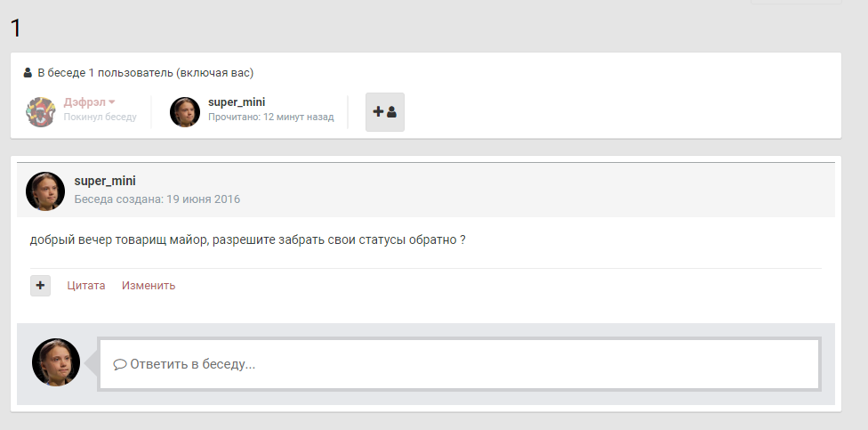
Task: Click the 'Прочитано: 12 минут назад' status
Action: (271, 118)
